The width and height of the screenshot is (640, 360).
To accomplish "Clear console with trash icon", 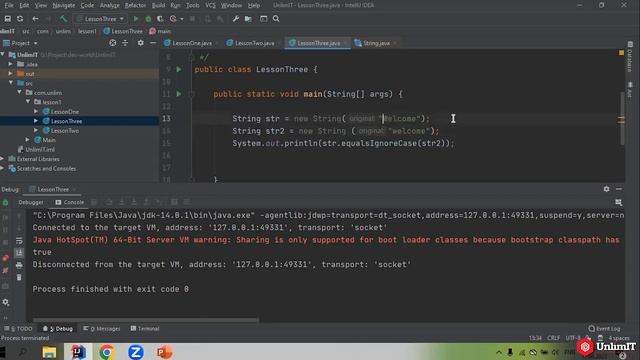I will 19,278.
